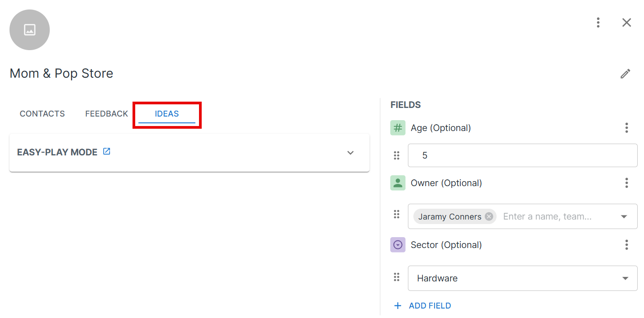The image size is (644, 318).
Task: Open the Owner field dropdown arrow
Action: pyautogui.click(x=624, y=216)
